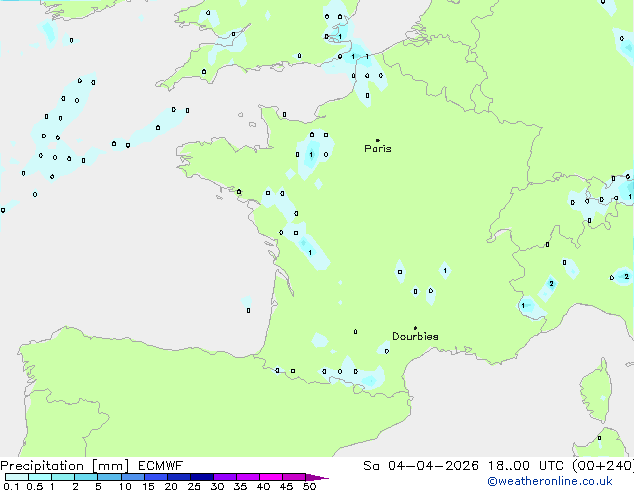Viewport: 634px width, 490px height.
Task: Select the Paris text label
Action: coord(378,149)
